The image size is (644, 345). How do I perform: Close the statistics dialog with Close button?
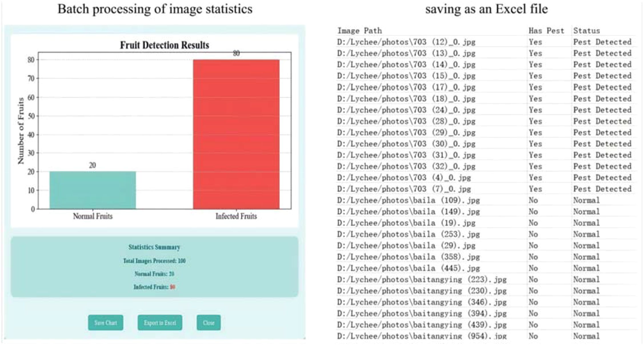[209, 323]
